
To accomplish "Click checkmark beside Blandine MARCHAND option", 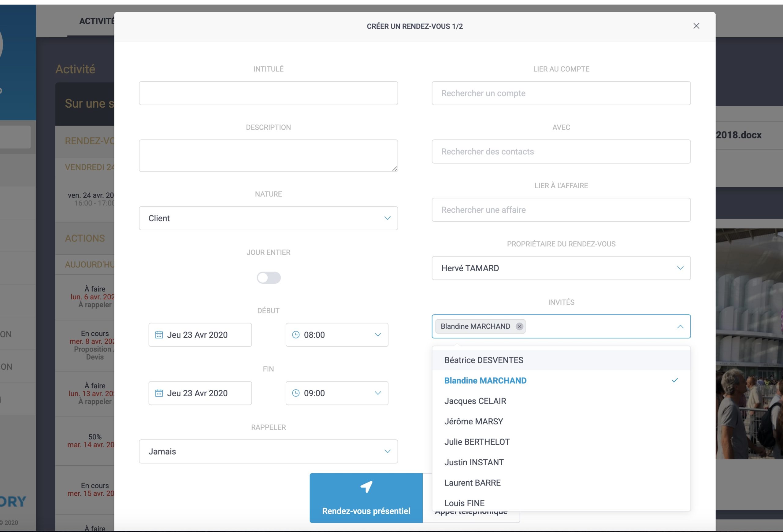I will click(674, 380).
